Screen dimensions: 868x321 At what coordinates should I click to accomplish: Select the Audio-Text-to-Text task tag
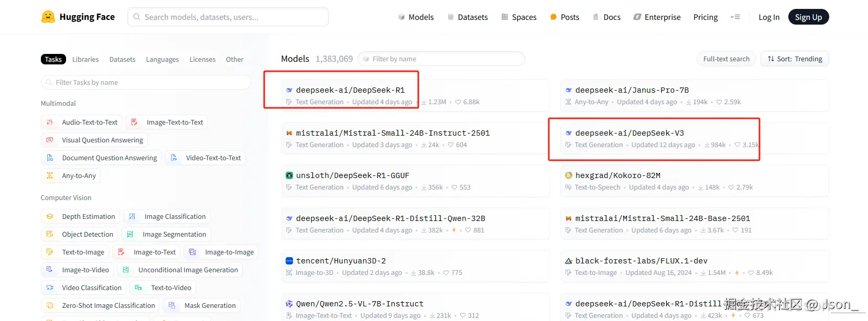[82, 122]
